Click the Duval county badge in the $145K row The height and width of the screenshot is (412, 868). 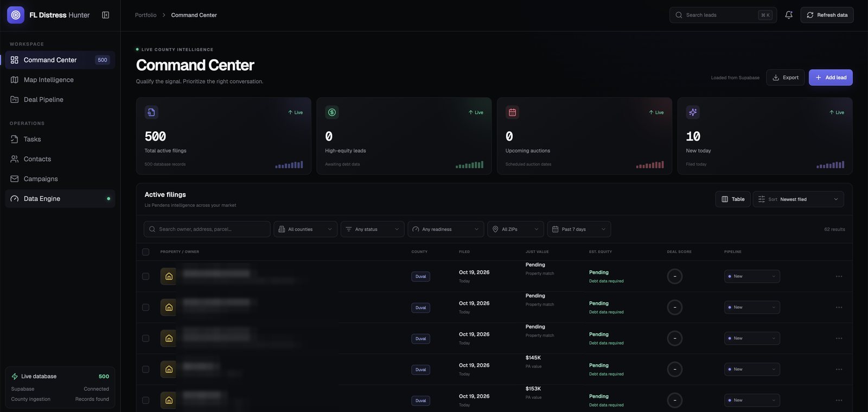(420, 370)
